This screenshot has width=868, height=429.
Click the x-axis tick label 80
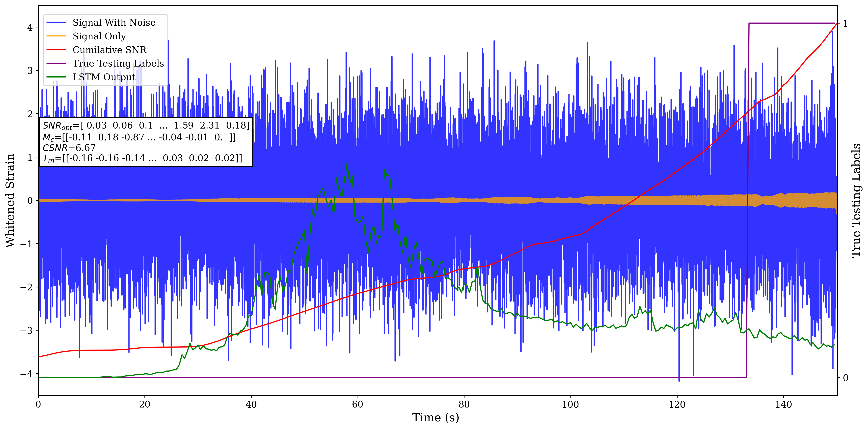[x=464, y=404]
